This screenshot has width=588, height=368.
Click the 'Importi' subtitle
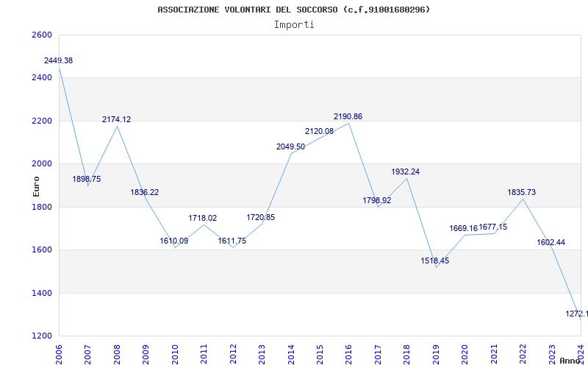294,25
